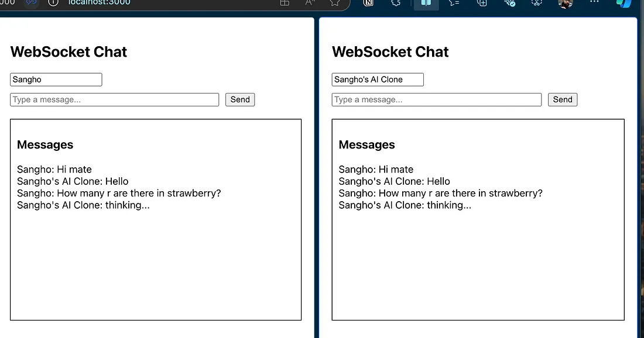This screenshot has height=338, width=644.
Task: Open the Notion extension icon
Action: [x=369, y=3]
